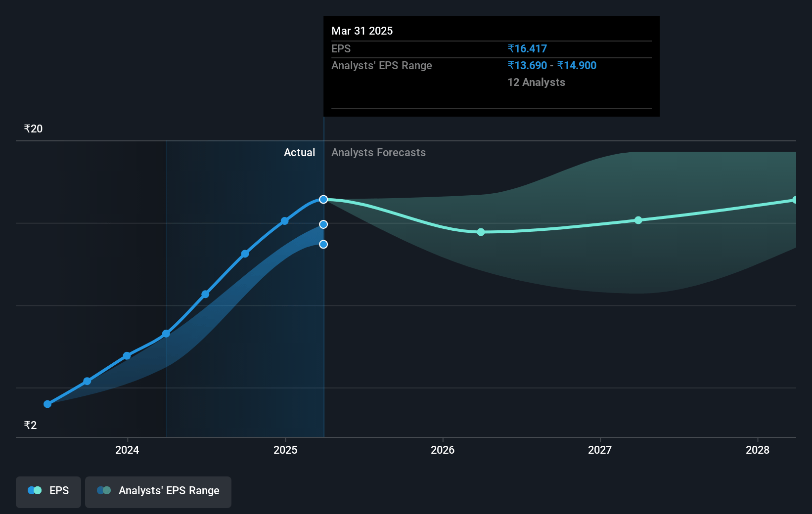Click the 'Analysts Forecasts' section label
Screen dimensions: 812x514
coord(378,152)
